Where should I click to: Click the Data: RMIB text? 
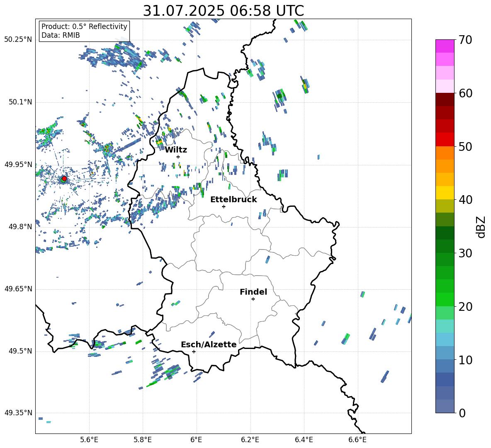pos(61,35)
